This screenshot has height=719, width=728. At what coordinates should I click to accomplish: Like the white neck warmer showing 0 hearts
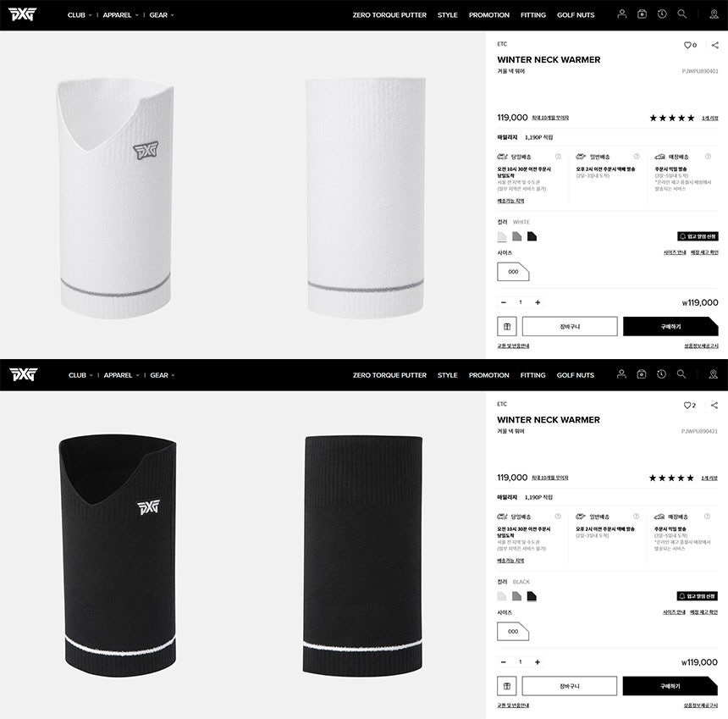pyautogui.click(x=687, y=45)
